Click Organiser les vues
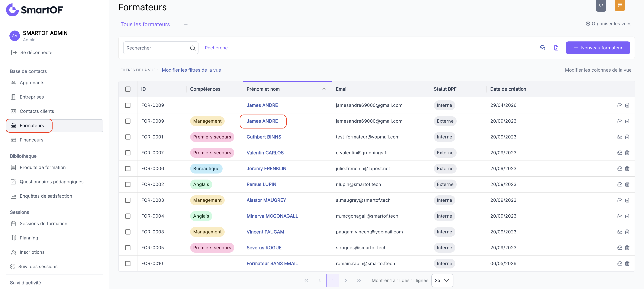 (x=608, y=24)
